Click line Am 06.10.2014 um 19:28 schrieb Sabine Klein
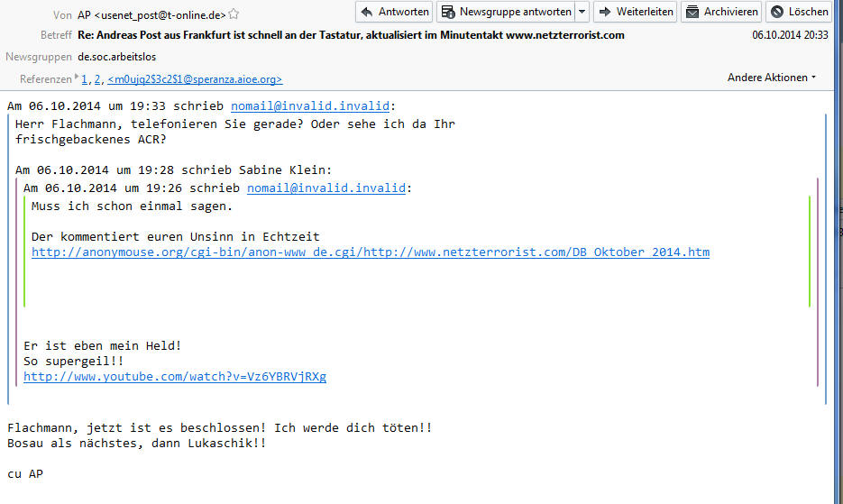The width and height of the screenshot is (843, 504). click(174, 170)
